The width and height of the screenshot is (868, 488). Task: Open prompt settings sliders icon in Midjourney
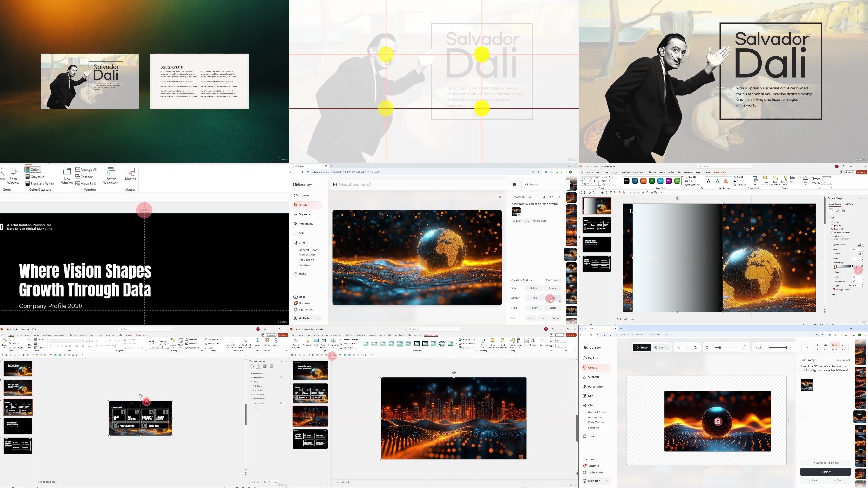click(515, 184)
